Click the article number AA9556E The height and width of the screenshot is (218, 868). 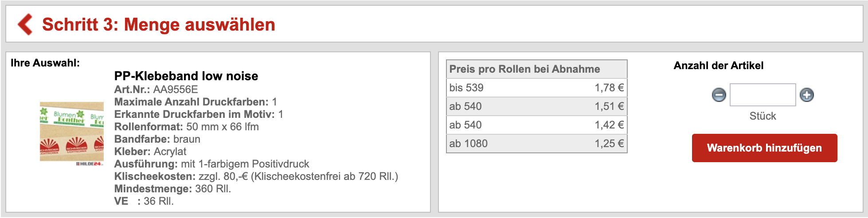pos(176,90)
